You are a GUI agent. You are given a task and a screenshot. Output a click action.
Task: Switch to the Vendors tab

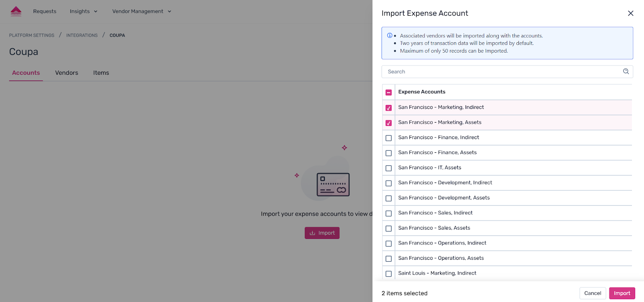click(x=66, y=73)
